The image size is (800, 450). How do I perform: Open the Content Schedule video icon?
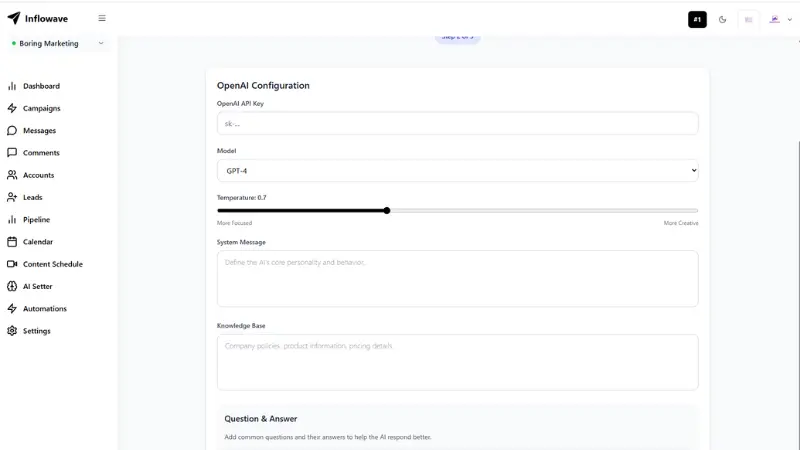(x=12, y=264)
